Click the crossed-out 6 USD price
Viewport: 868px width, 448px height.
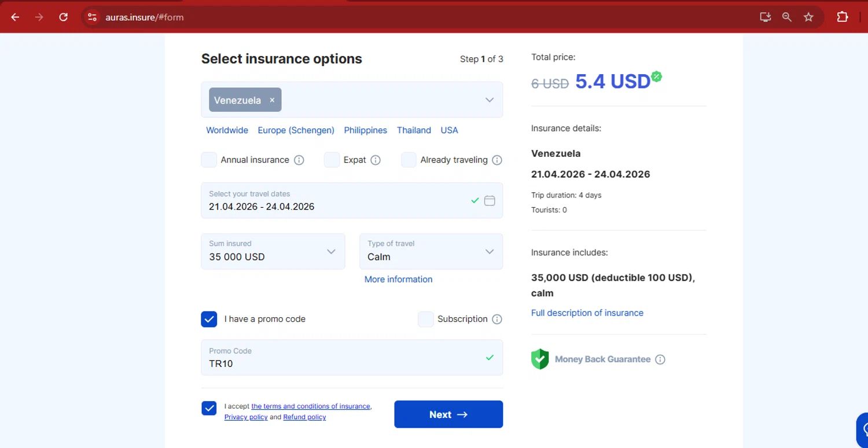pyautogui.click(x=550, y=84)
